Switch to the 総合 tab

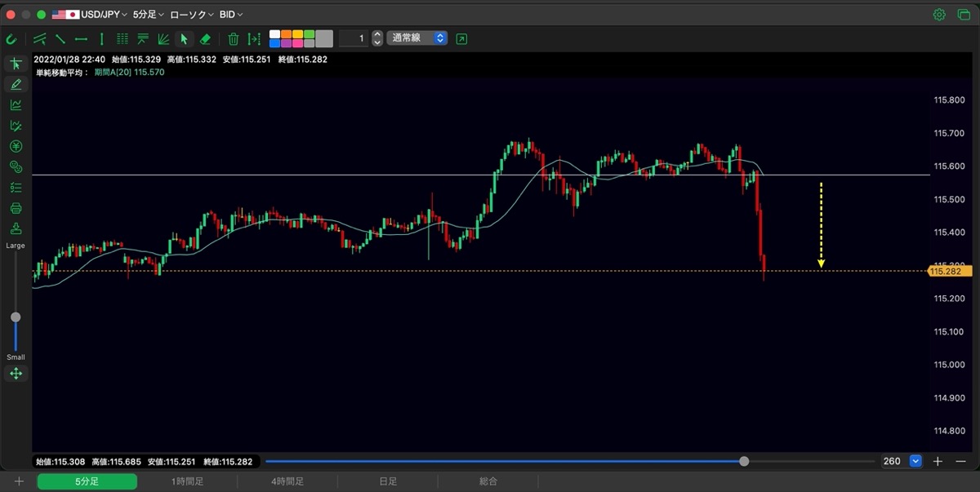488,482
